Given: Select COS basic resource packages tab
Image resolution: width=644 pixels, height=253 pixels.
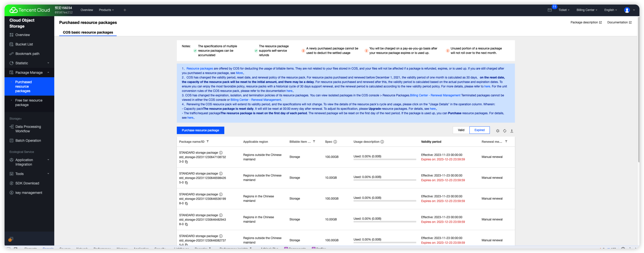Looking at the screenshot, I should (88, 33).
